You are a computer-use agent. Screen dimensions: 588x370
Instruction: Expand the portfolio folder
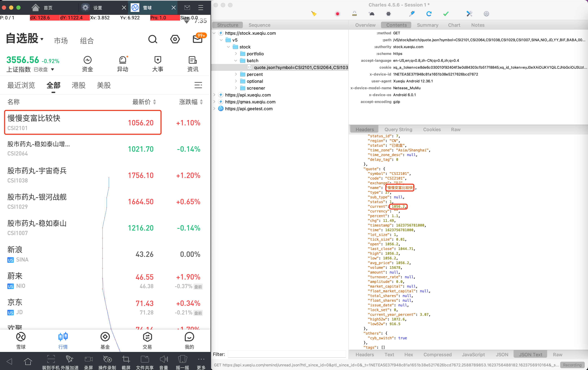pyautogui.click(x=236, y=54)
